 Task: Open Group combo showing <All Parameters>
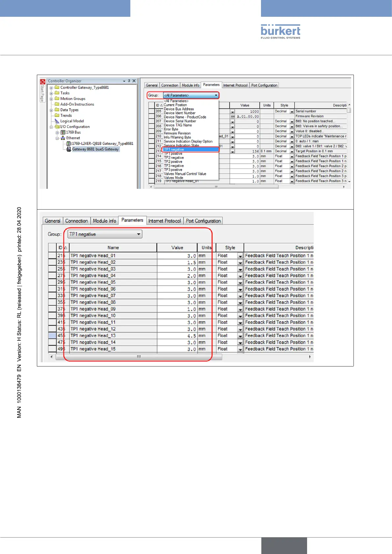(191, 95)
